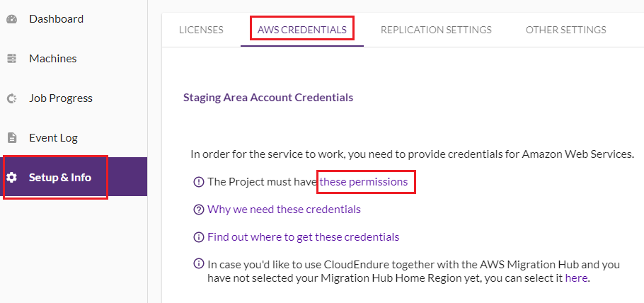The width and height of the screenshot is (644, 303).
Task: Click the Setup & Info gear icon
Action: pyautogui.click(x=12, y=178)
